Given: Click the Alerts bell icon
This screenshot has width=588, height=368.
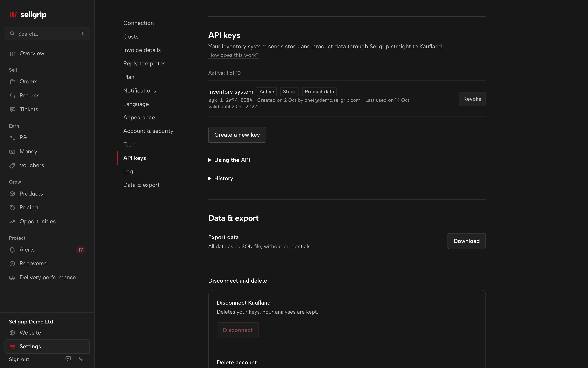Looking at the screenshot, I should [12, 250].
